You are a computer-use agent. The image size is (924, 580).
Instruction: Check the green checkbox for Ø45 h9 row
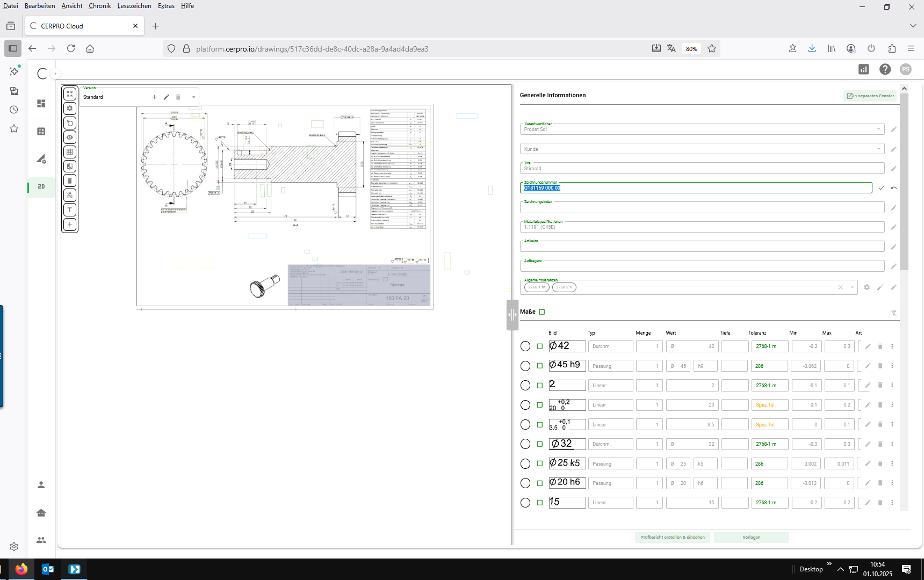coord(540,366)
